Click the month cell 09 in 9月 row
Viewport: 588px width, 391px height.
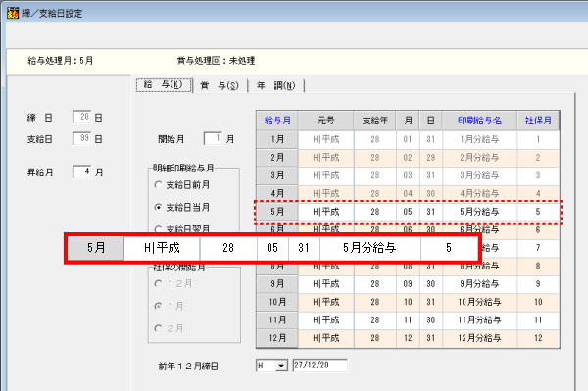coord(408,284)
